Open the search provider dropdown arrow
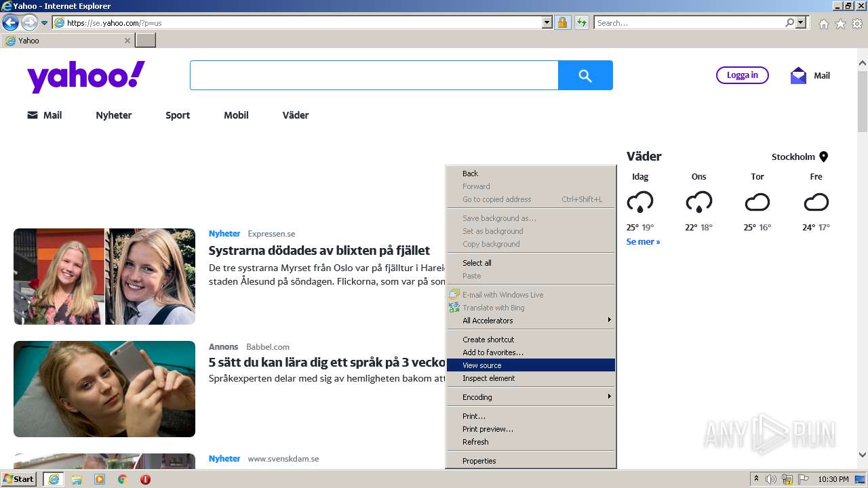868x488 pixels. [802, 22]
